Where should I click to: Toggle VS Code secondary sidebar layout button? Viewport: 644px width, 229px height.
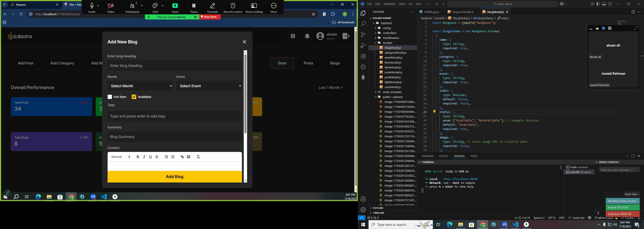click(x=610, y=4)
